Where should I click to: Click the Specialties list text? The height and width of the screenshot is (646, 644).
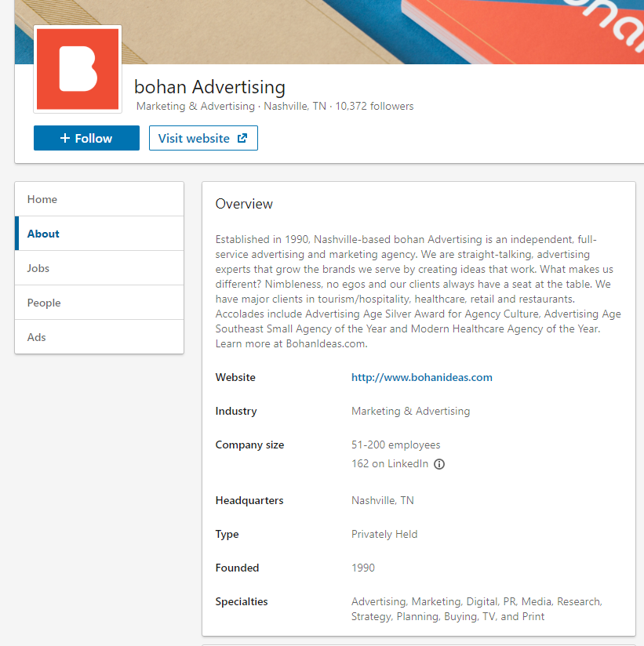point(476,609)
